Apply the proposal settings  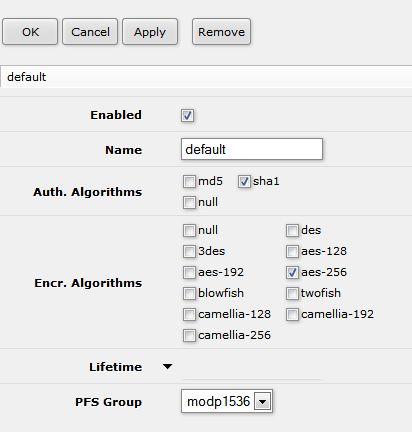150,32
